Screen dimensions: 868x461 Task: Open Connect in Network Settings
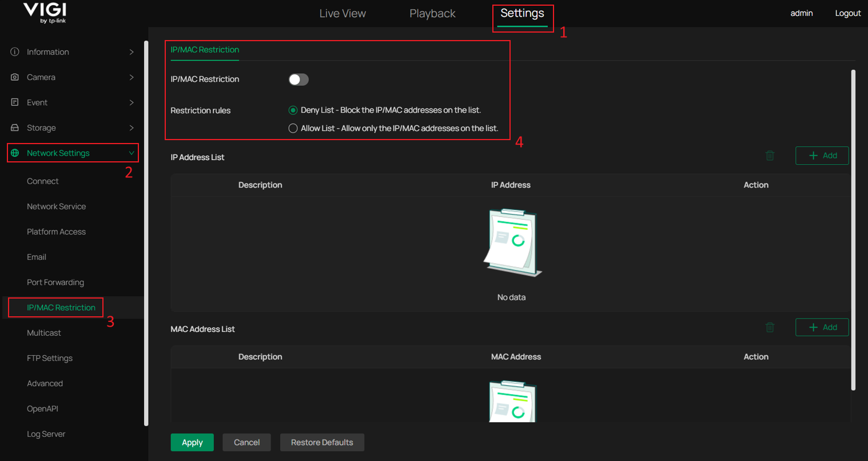tap(43, 181)
